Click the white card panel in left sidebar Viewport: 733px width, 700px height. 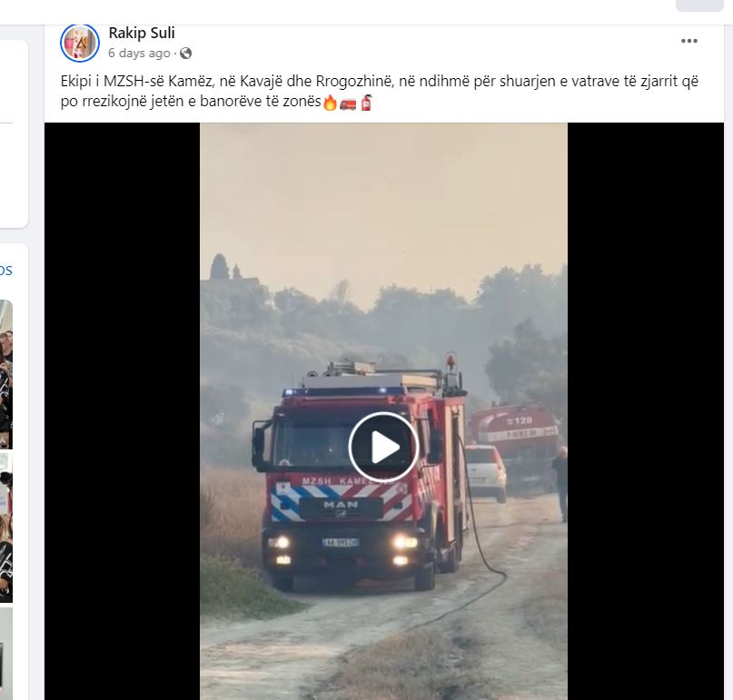tap(13, 133)
